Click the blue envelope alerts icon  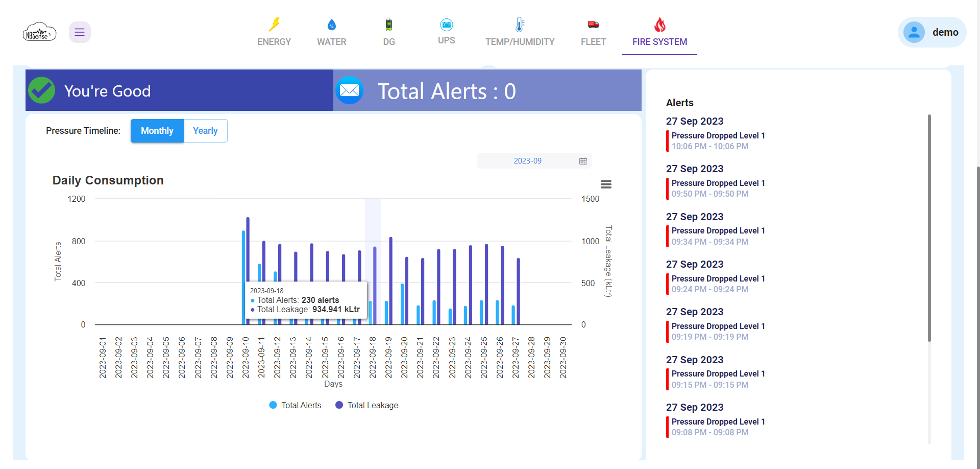coord(350,90)
